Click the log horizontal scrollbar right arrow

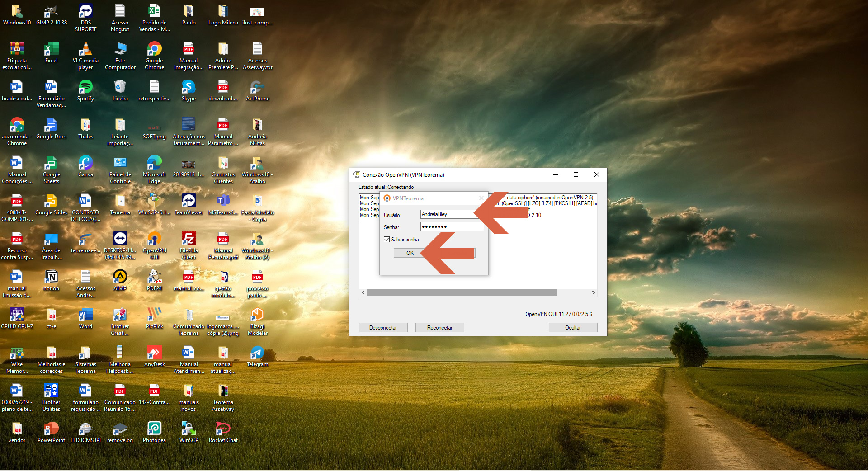click(594, 293)
